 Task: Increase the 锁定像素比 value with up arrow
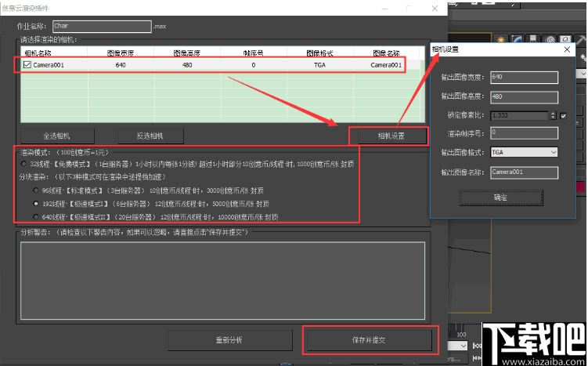(553, 114)
